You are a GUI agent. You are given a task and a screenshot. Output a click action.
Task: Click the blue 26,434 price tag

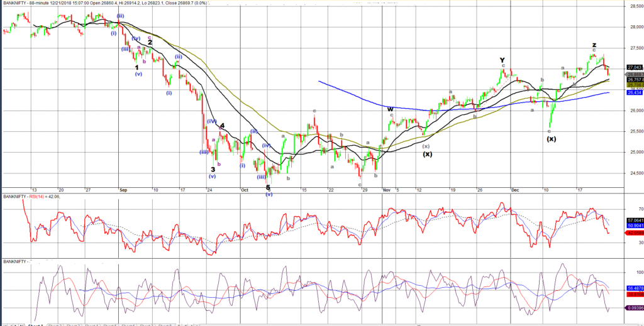[x=634, y=93]
